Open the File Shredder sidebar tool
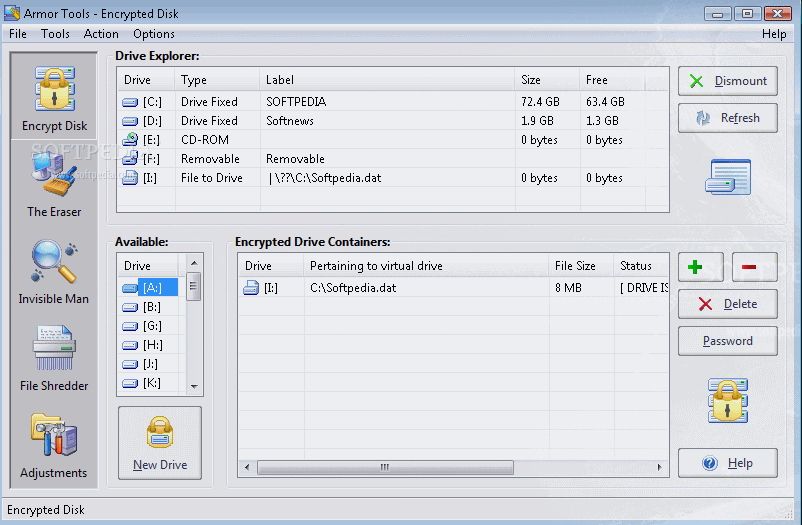Viewport: 802px width, 525px height. click(x=54, y=359)
